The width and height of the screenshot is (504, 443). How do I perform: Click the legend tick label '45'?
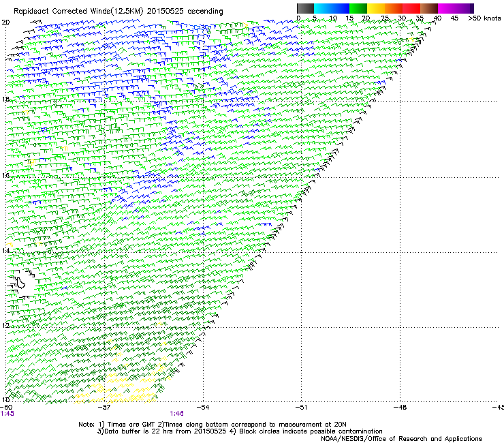coord(454,18)
